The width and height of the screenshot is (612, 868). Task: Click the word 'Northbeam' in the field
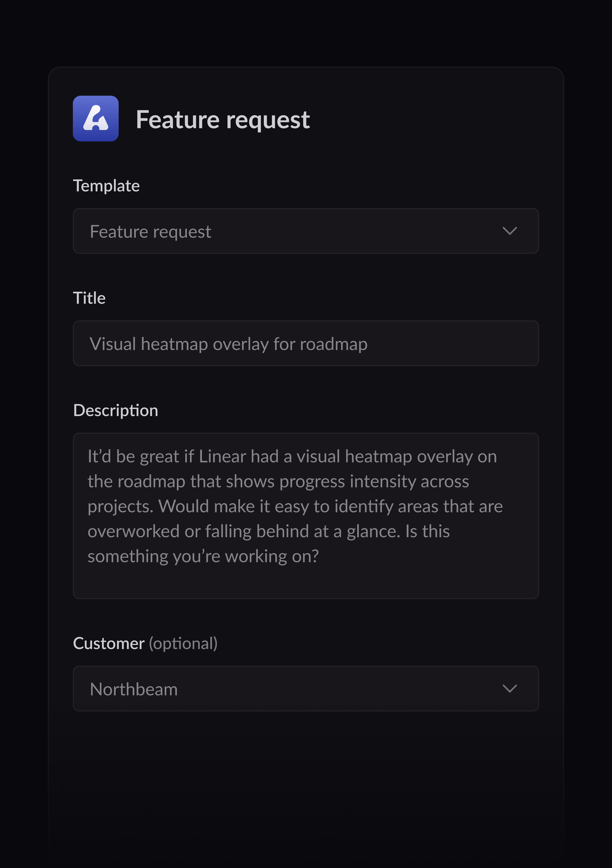click(133, 688)
